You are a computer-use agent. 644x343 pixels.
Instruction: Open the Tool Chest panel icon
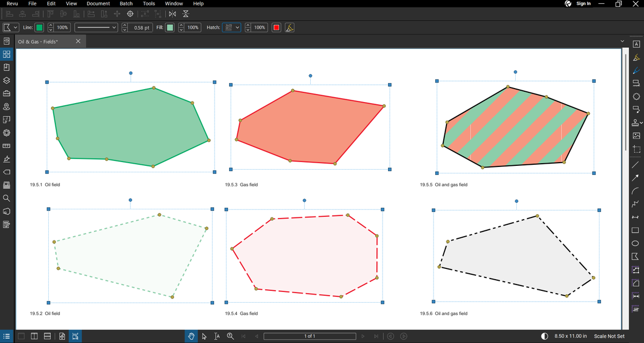point(6,93)
